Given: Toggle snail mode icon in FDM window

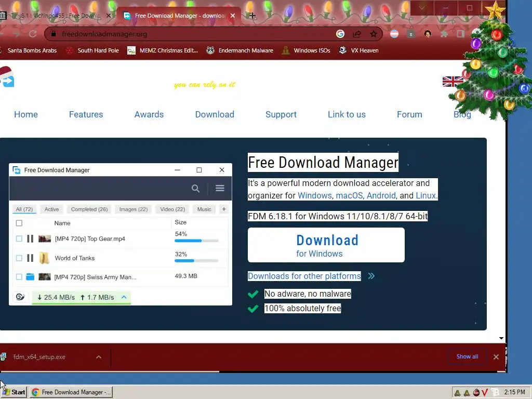Looking at the screenshot, I should pos(20,297).
